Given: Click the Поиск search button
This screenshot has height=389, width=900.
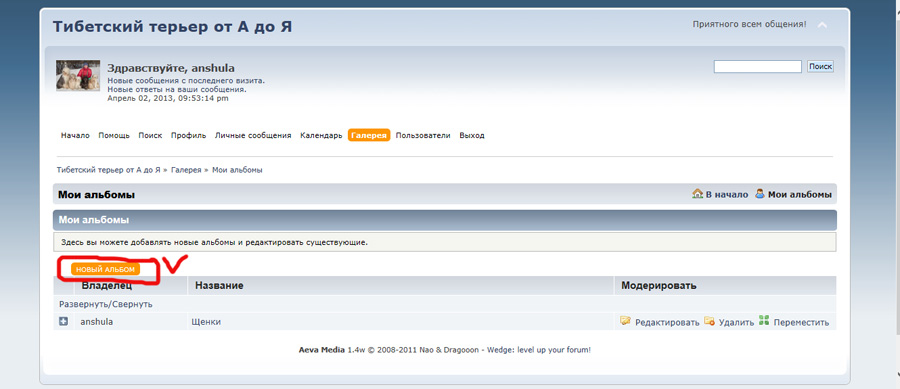Looking at the screenshot, I should [820, 67].
